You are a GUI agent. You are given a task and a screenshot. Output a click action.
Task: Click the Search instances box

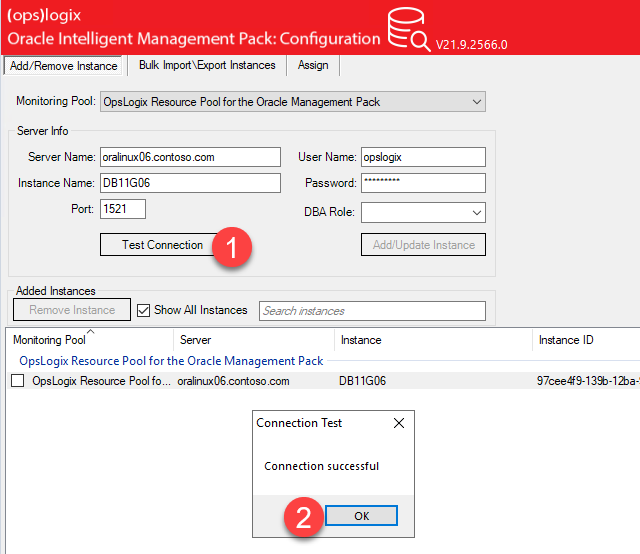tap(372, 311)
